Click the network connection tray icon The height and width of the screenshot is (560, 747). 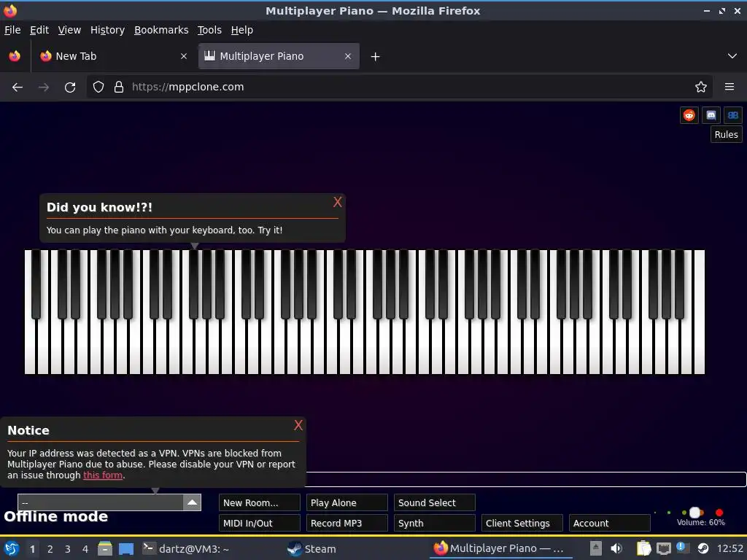pyautogui.click(x=664, y=549)
